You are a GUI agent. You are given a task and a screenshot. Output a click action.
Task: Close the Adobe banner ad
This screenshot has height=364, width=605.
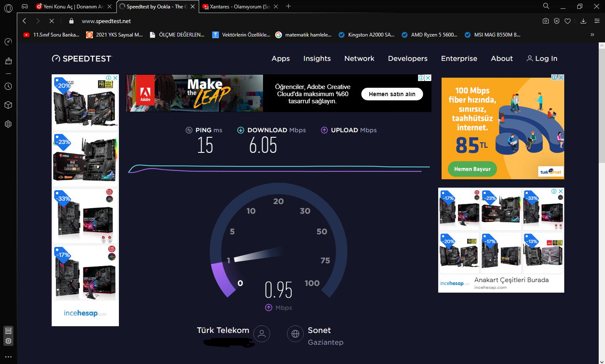tap(428, 78)
